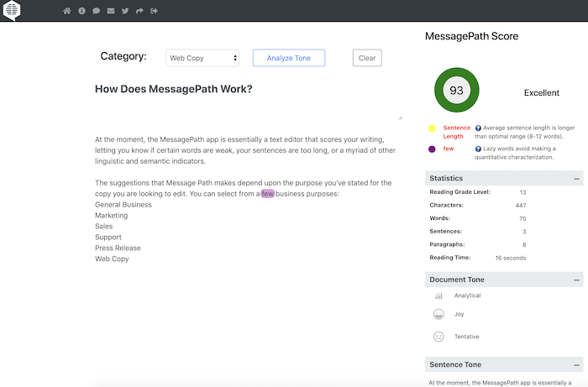The image size is (588, 387).
Task: Click the sign-out icon
Action: tap(154, 11)
